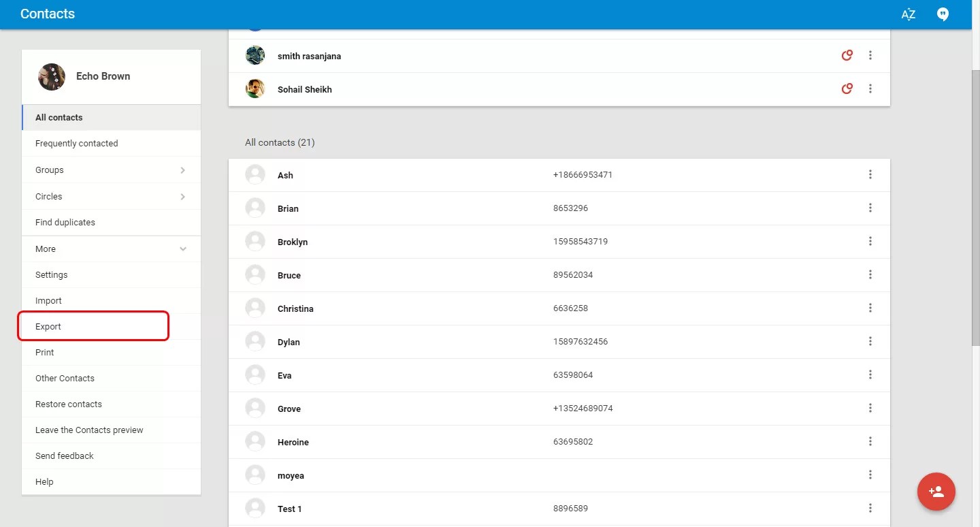The height and width of the screenshot is (527, 980).
Task: Open contact name Heroine
Action: click(293, 443)
